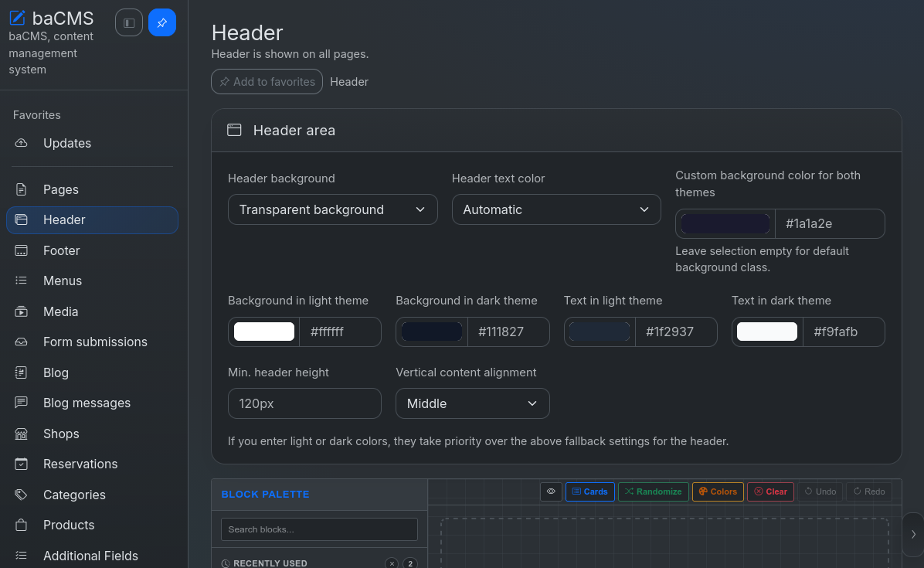Click the #1a1a2e hex input field

pos(830,224)
